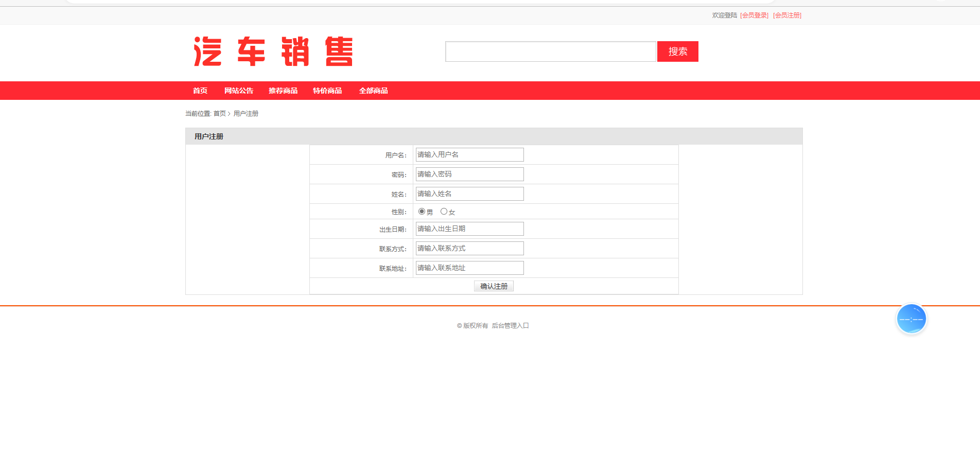The image size is (980, 455).
Task: Focus the search text box
Action: 550,51
